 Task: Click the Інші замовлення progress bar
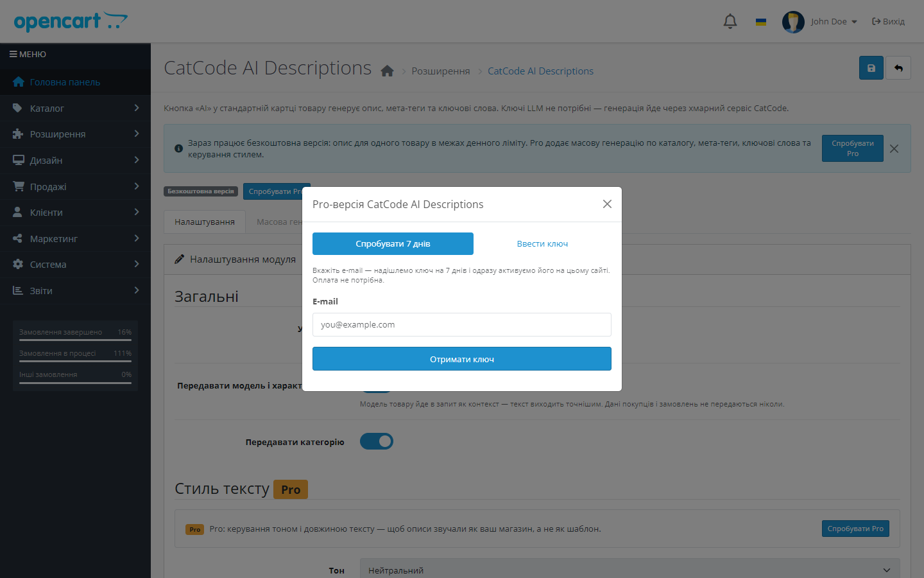75,383
